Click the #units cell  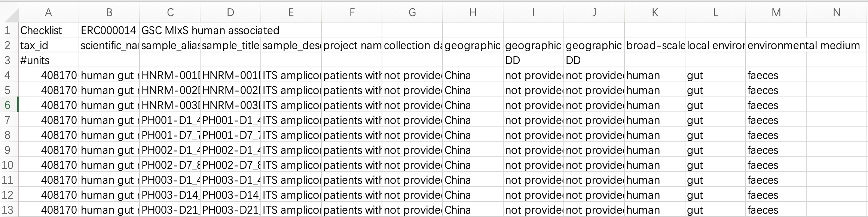tap(48, 60)
